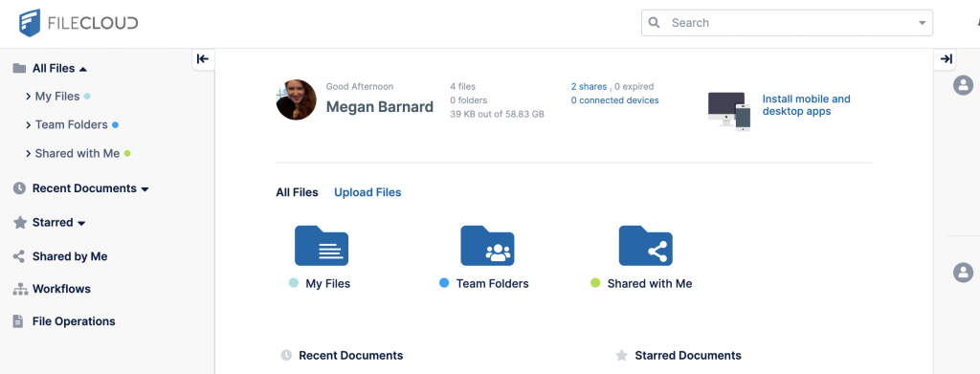Viewport: 980px width, 374px height.
Task: Click Shared with Me label under the folder
Action: 650,283
